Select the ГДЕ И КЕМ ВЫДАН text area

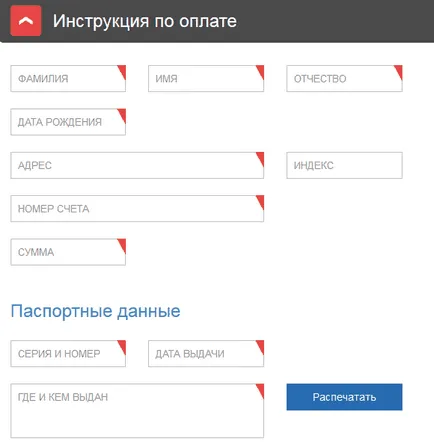click(x=137, y=411)
